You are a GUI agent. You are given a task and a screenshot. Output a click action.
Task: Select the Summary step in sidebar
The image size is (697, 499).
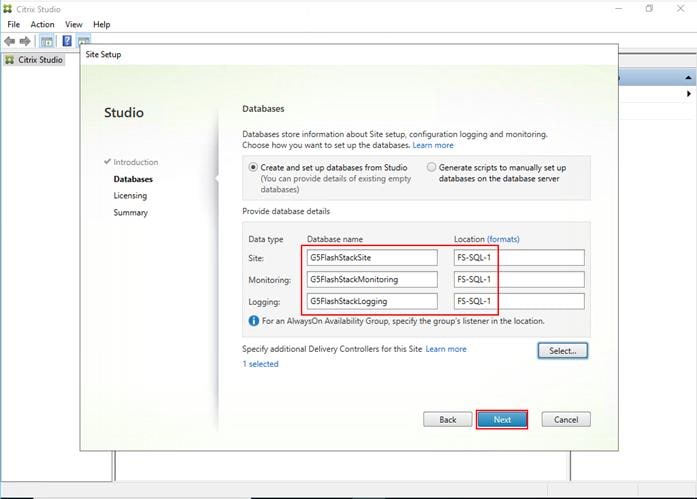pos(130,212)
